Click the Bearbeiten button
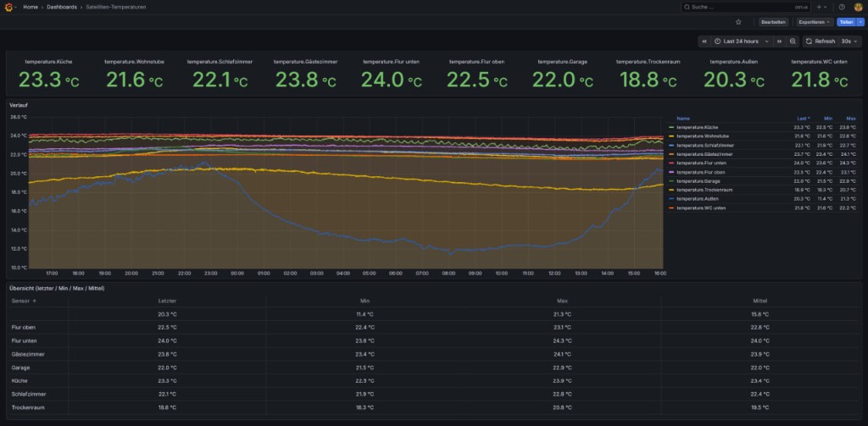 point(773,22)
